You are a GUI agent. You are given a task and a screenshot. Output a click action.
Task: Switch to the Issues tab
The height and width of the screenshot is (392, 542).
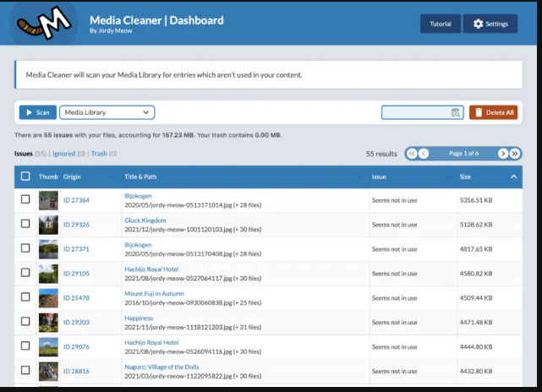pos(24,154)
